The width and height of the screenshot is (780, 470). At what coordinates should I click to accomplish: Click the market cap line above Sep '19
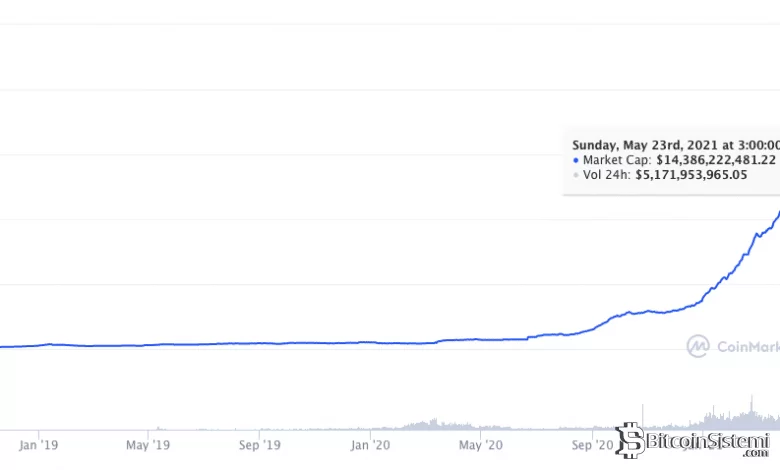tap(259, 344)
